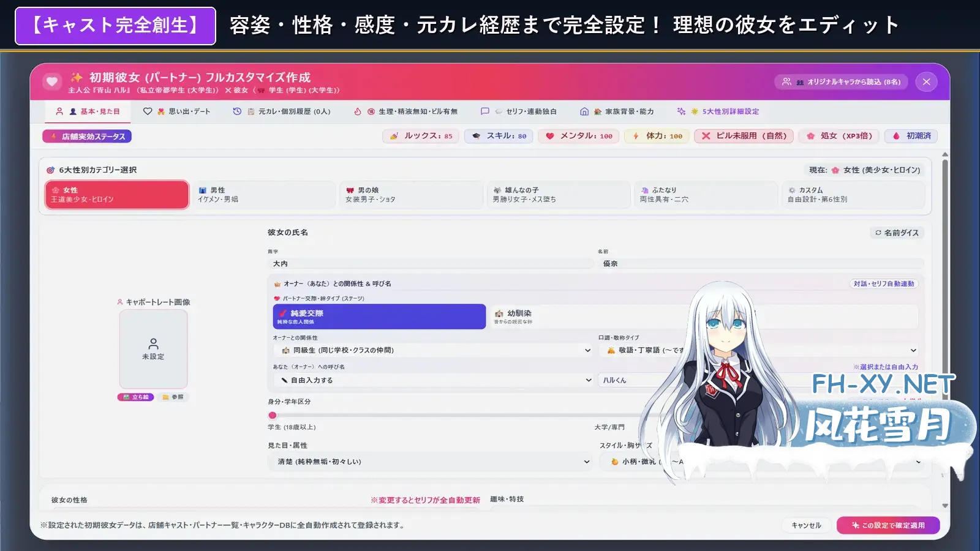Click the キャンセル button
The image size is (980, 551).
(806, 525)
